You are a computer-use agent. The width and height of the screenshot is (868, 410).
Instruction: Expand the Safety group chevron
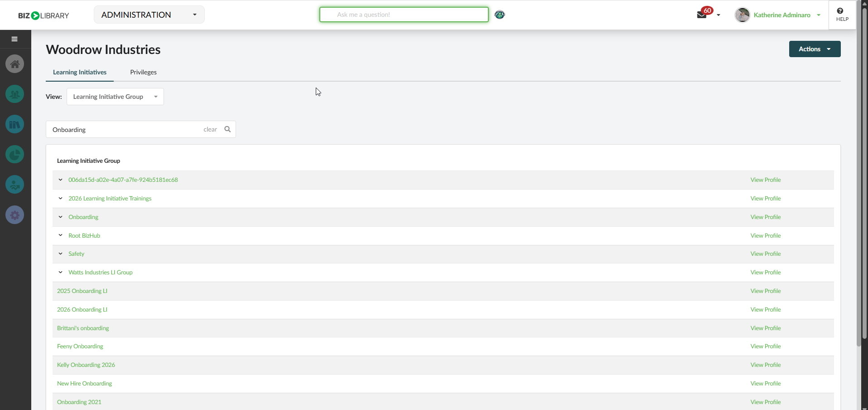pos(60,254)
